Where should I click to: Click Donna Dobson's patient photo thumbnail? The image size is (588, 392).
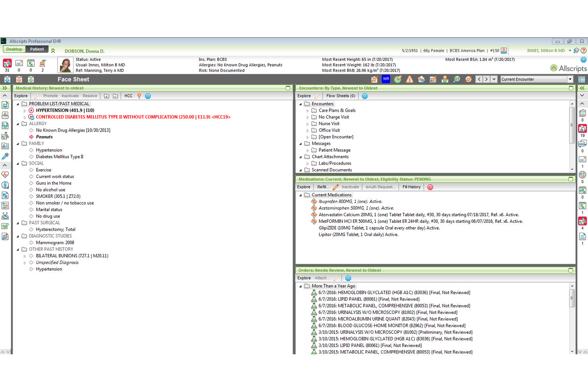[65, 65]
